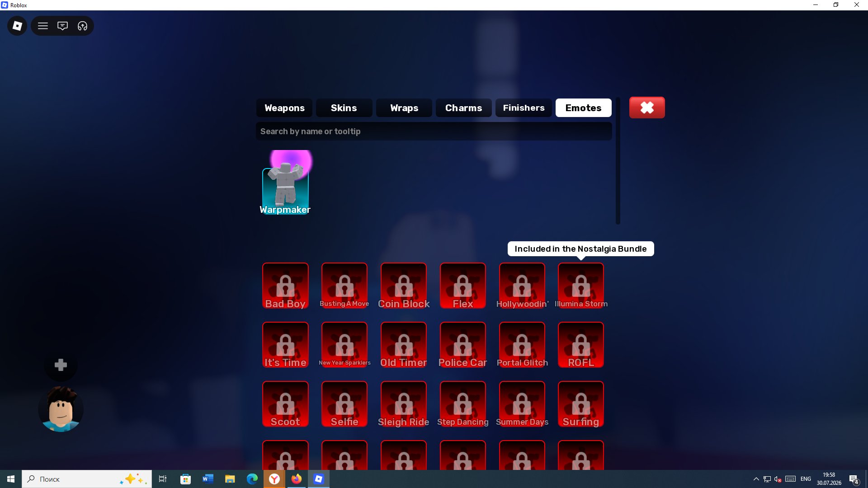Select the locked Illumina Storm emote
The width and height of the screenshot is (868, 488).
pos(581,286)
